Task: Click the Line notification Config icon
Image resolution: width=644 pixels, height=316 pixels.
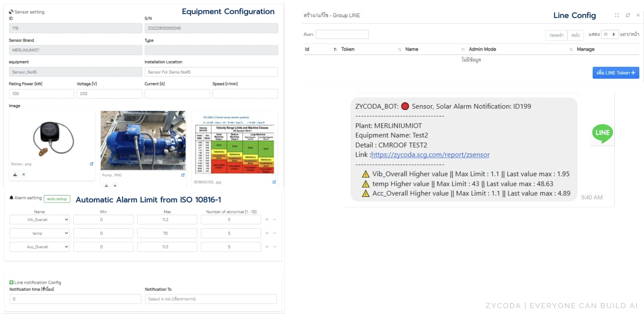Action: point(11,282)
